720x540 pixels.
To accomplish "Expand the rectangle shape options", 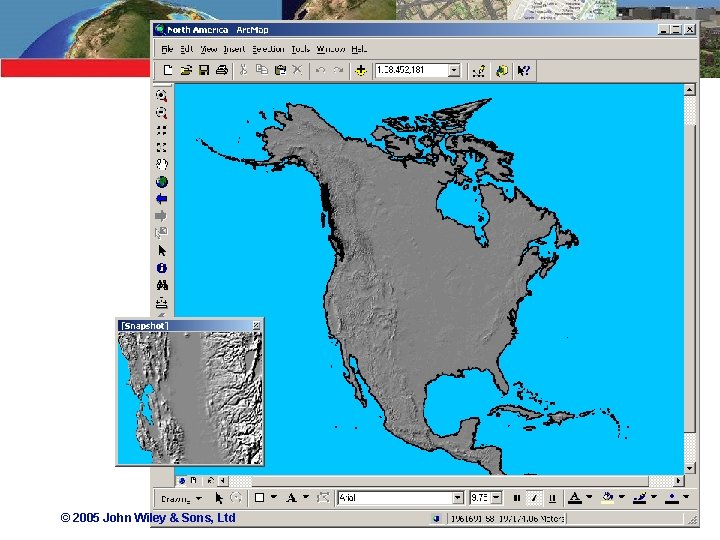I will pos(274,497).
